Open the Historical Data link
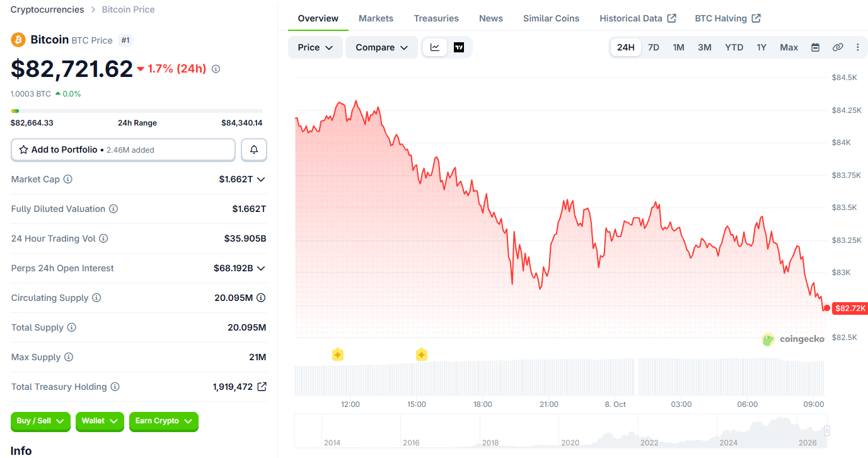 (x=638, y=18)
